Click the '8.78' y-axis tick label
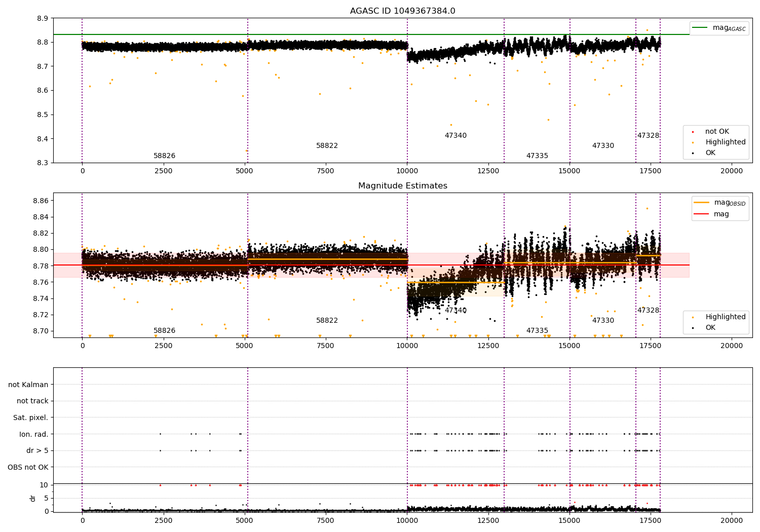This screenshot has width=760, height=532. (41, 266)
